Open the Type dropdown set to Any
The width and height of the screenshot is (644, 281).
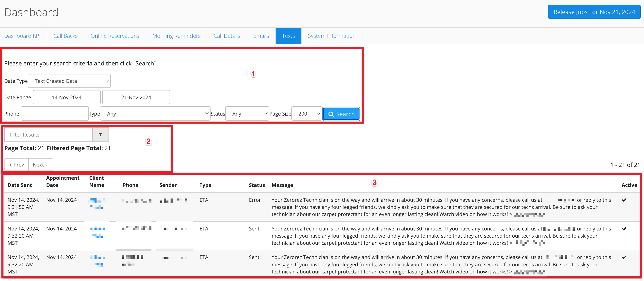pyautogui.click(x=155, y=114)
